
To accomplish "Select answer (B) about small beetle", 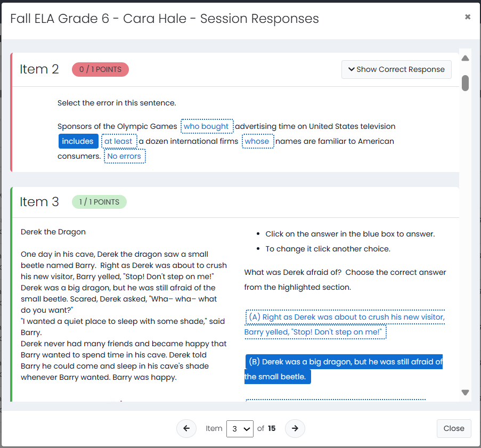I will point(343,369).
